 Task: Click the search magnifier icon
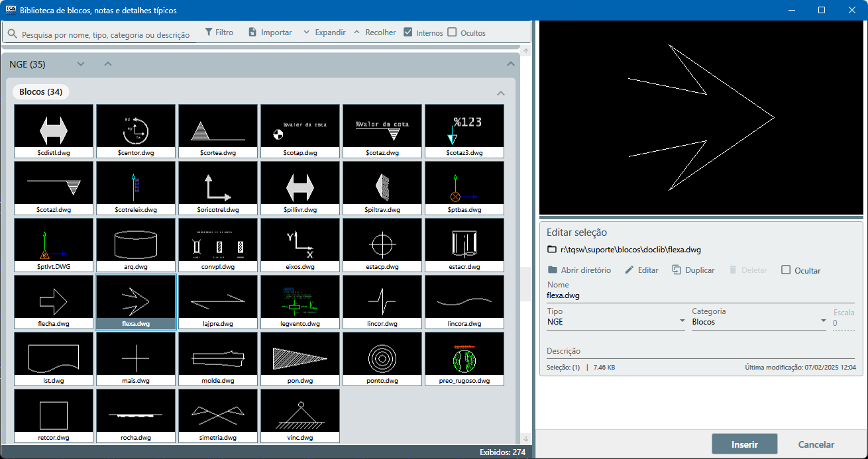coord(12,33)
